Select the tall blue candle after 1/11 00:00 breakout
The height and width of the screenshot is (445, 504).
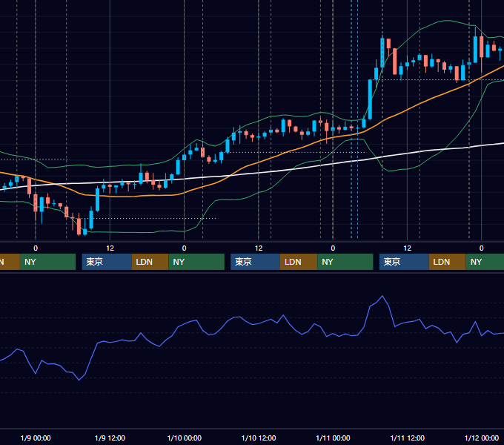coord(370,99)
